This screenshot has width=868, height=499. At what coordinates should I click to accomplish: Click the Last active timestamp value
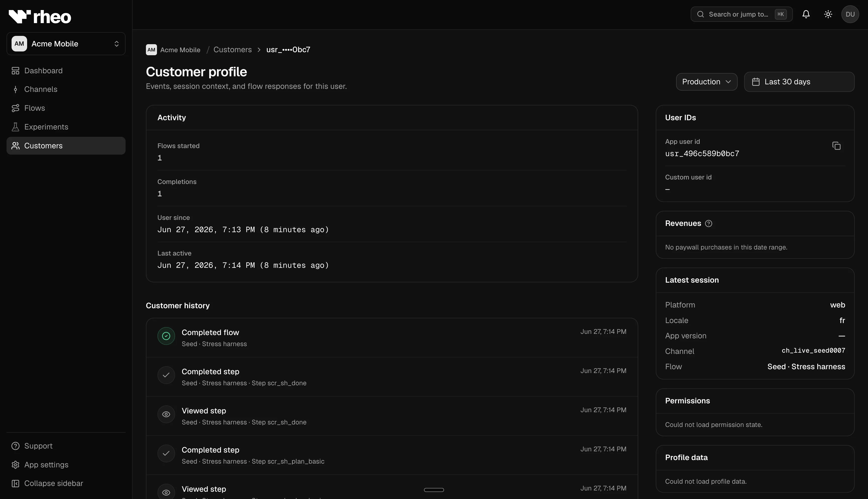pos(243,265)
